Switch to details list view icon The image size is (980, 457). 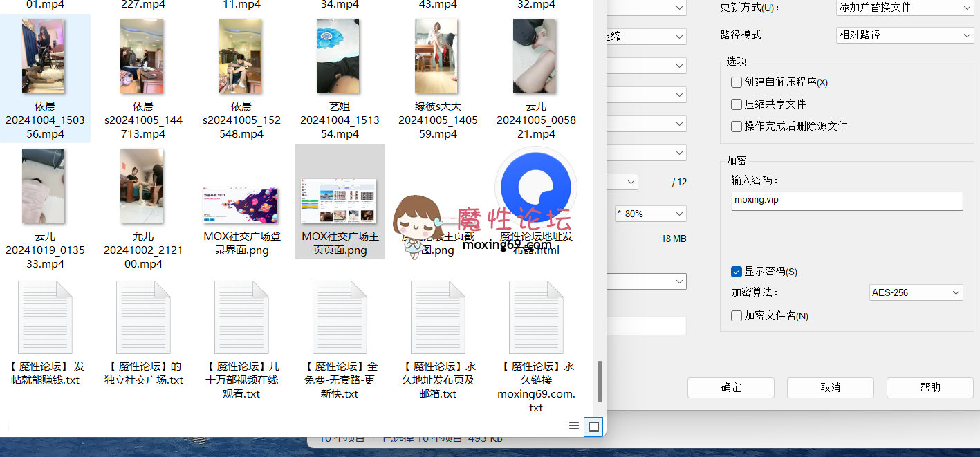(x=574, y=427)
